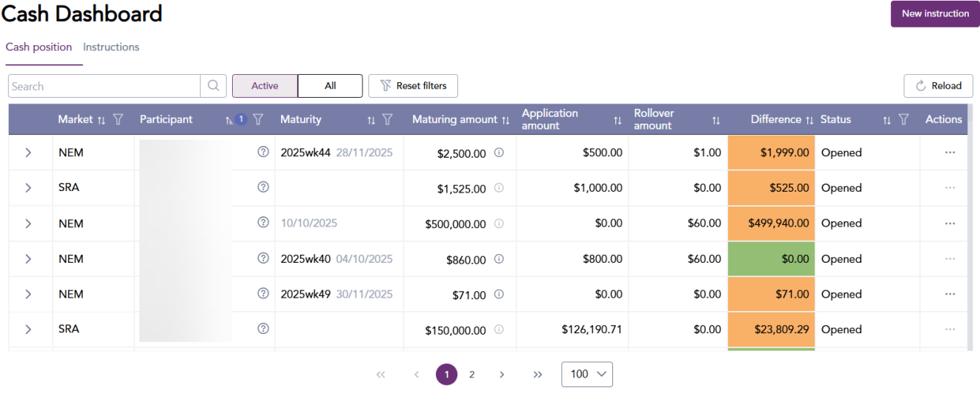Viewport: 980px width, 405px height.
Task: Click the help icon in the first NEM row
Action: pyautogui.click(x=263, y=152)
